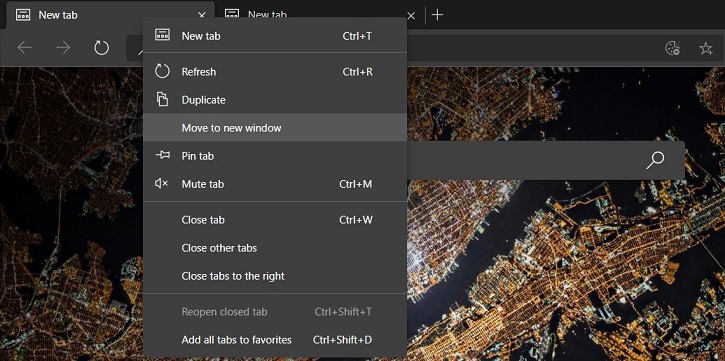Screen dimensions: 725x361
Task: Choose New tab in the context menu
Action: tap(275, 36)
